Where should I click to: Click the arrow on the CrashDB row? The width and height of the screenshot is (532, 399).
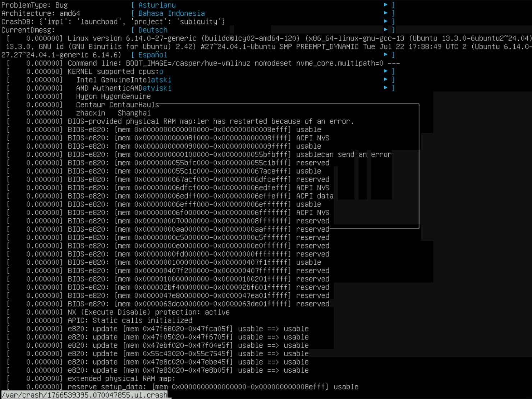[x=385, y=22]
